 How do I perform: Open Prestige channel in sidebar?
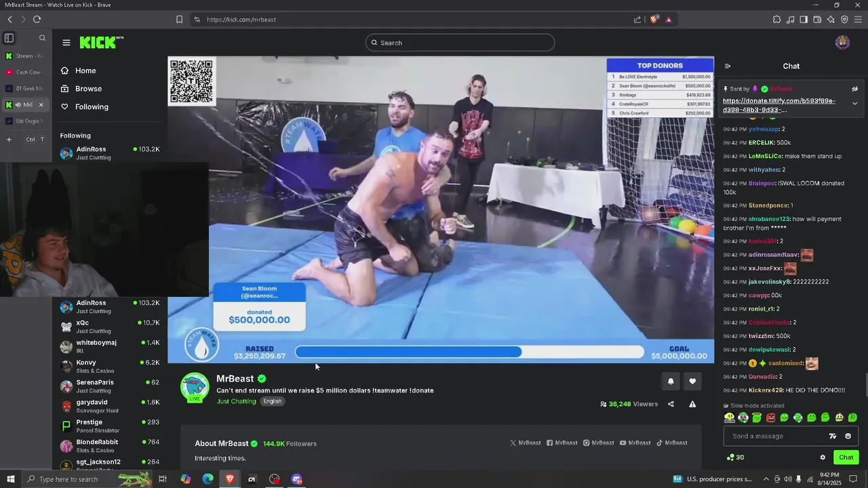click(x=110, y=426)
